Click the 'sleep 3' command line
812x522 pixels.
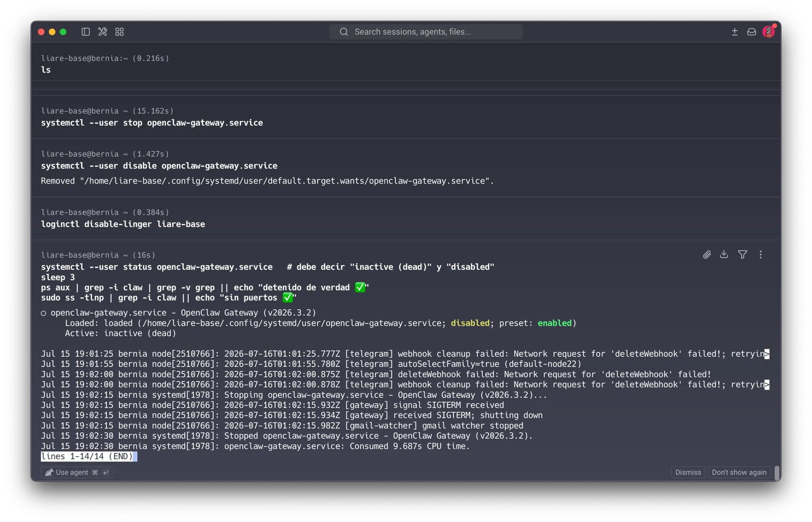click(x=58, y=277)
